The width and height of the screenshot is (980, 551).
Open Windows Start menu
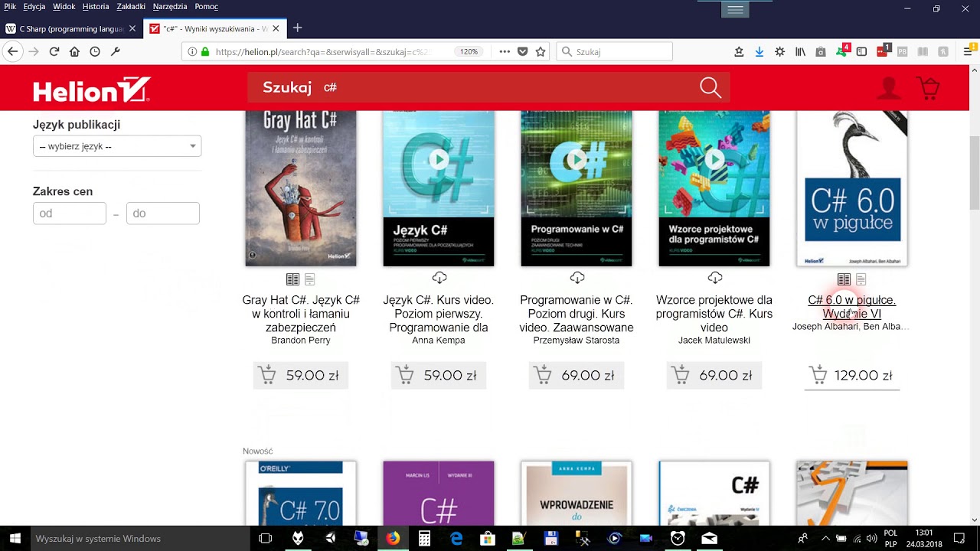[15, 538]
